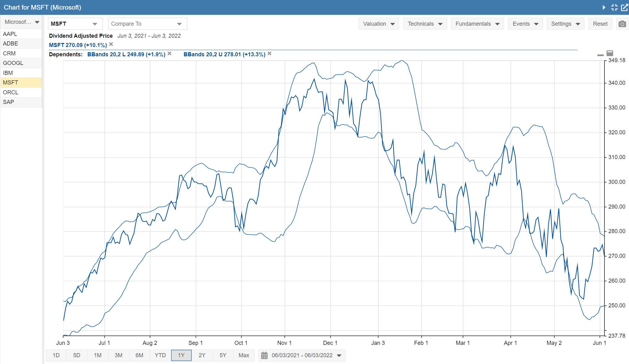Open the Fundamentals menu
Screen dimensions: 629x364
[477, 24]
